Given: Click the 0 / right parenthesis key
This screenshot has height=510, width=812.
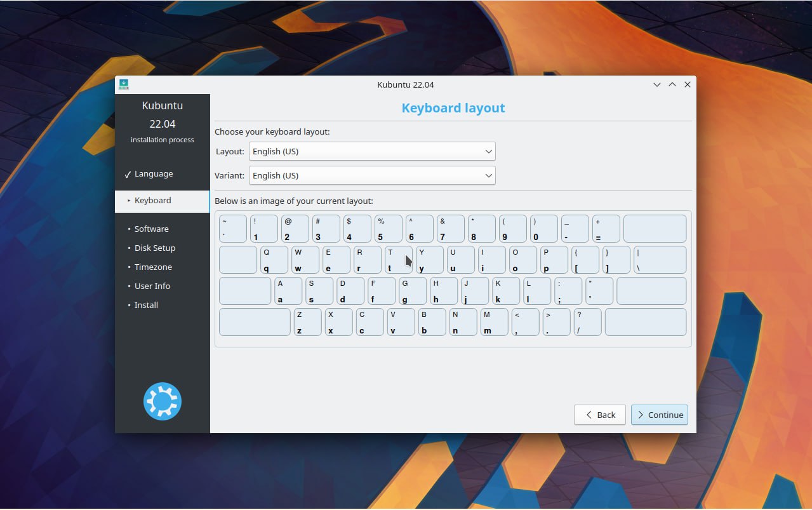Looking at the screenshot, I should pyautogui.click(x=544, y=229).
